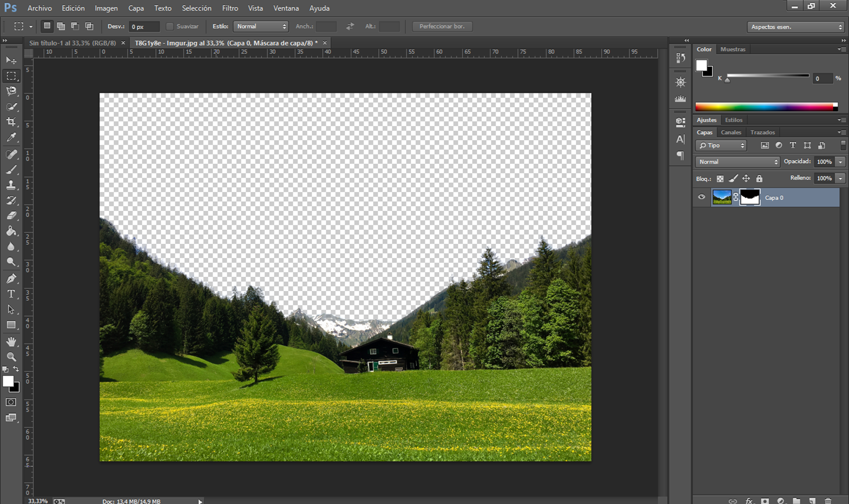The height and width of the screenshot is (504, 849).
Task: Swap foreground and background colors
Action: coord(16,369)
